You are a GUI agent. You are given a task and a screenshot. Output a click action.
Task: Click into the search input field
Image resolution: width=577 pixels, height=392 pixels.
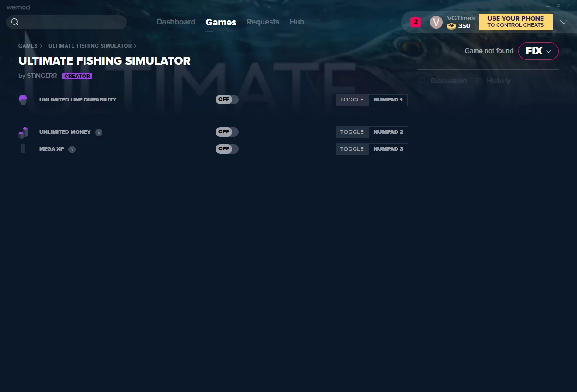tap(67, 22)
